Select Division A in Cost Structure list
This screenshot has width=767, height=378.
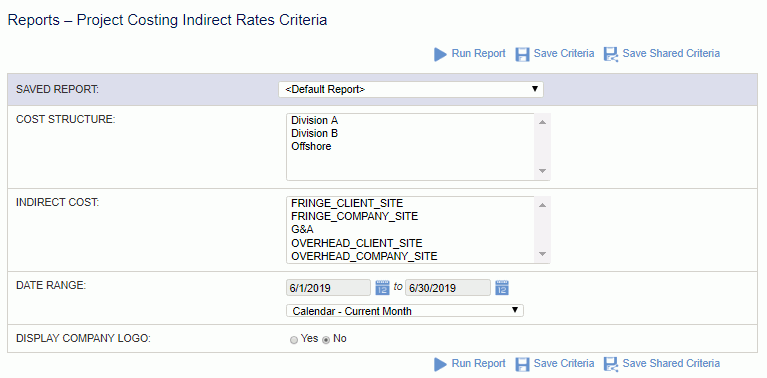click(315, 120)
